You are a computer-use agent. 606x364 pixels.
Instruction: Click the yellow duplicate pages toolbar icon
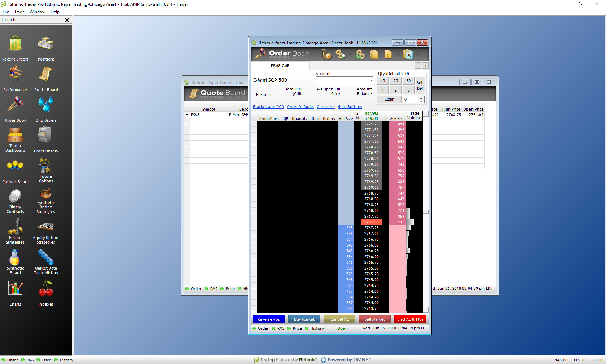coord(374,54)
